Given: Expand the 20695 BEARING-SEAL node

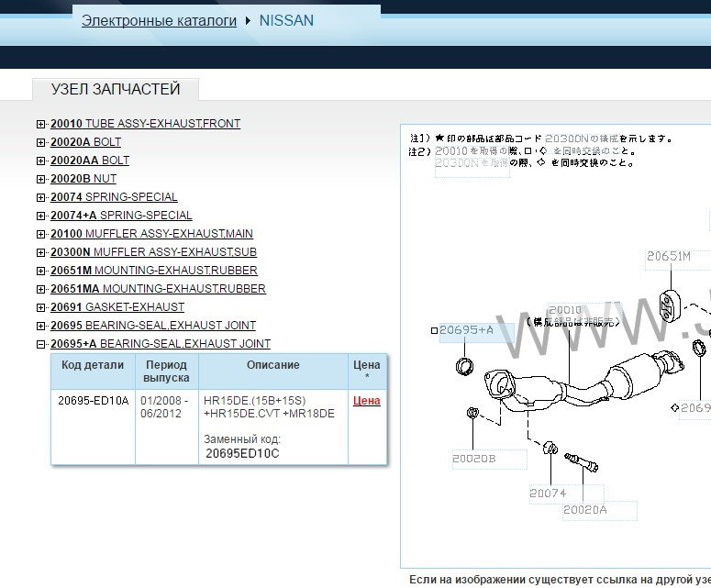Looking at the screenshot, I should 40,326.
